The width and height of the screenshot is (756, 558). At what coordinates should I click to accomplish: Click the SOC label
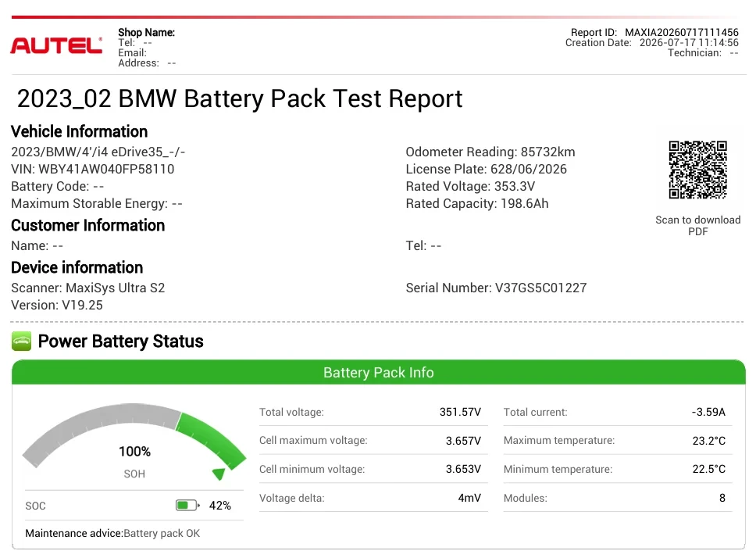(36, 506)
